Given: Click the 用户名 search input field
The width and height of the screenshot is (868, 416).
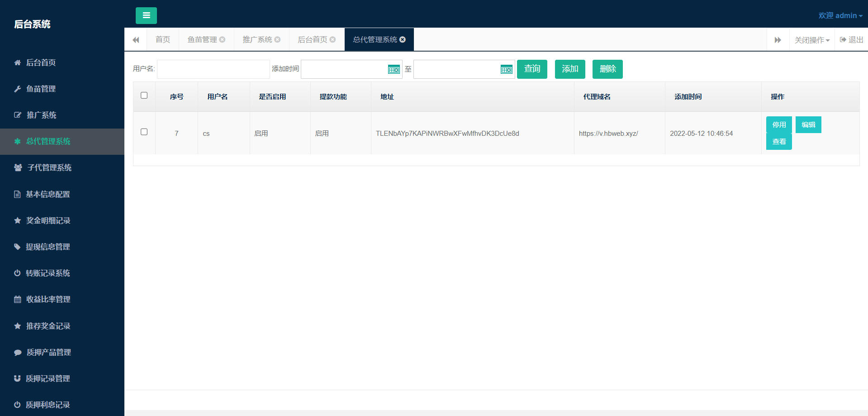Looking at the screenshot, I should (213, 69).
